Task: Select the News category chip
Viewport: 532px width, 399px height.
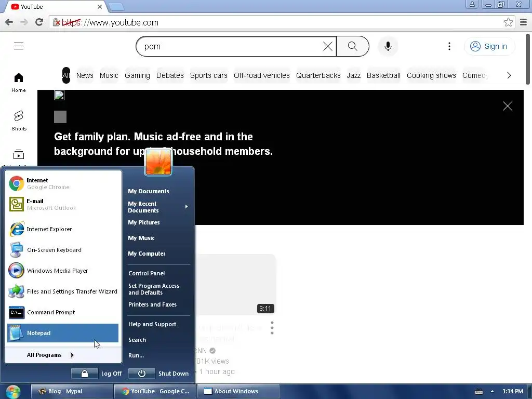Action: tap(85, 75)
